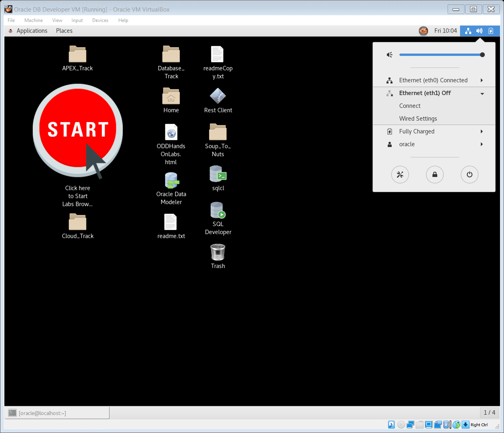The height and width of the screenshot is (433, 504).
Task: Open VirtualBox Devices menu
Action: [100, 20]
